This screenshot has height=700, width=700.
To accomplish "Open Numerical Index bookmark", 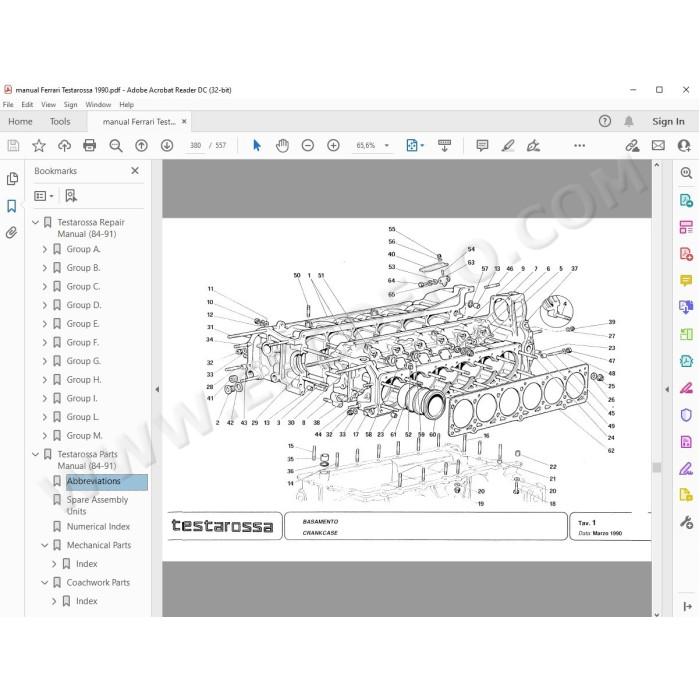I will coord(98,527).
